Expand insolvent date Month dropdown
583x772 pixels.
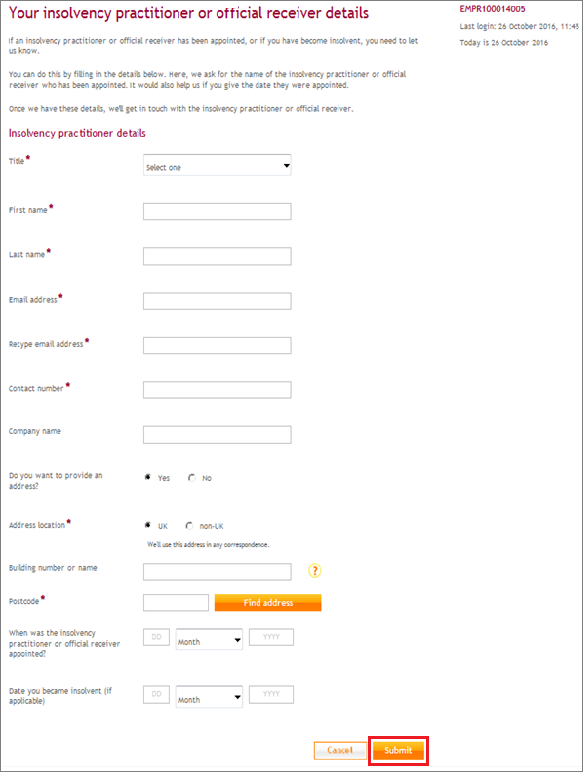pos(209,697)
